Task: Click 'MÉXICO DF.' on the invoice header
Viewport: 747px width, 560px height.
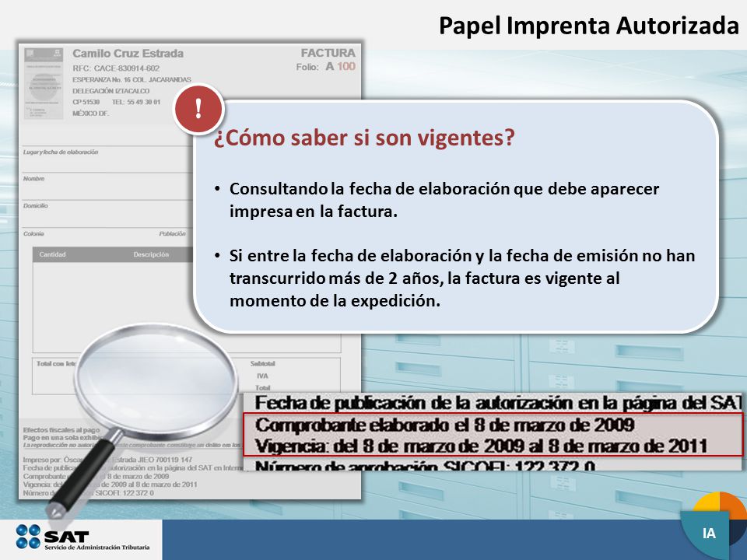Action: coord(90,114)
